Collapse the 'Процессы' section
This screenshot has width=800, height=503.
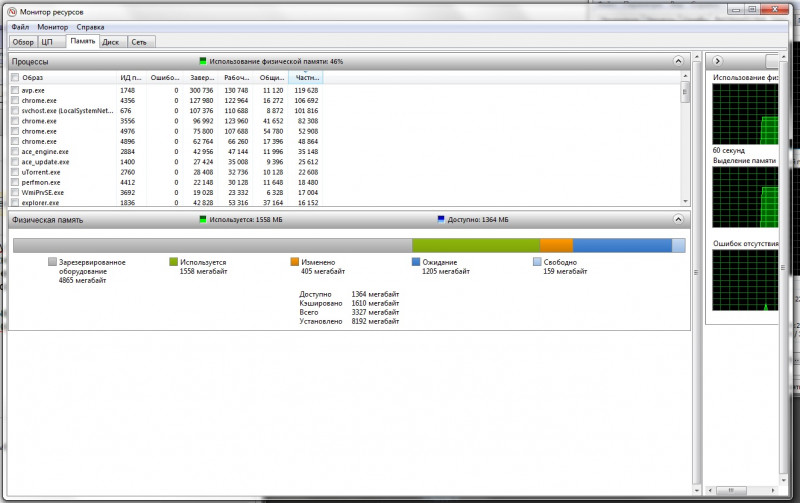[680, 61]
